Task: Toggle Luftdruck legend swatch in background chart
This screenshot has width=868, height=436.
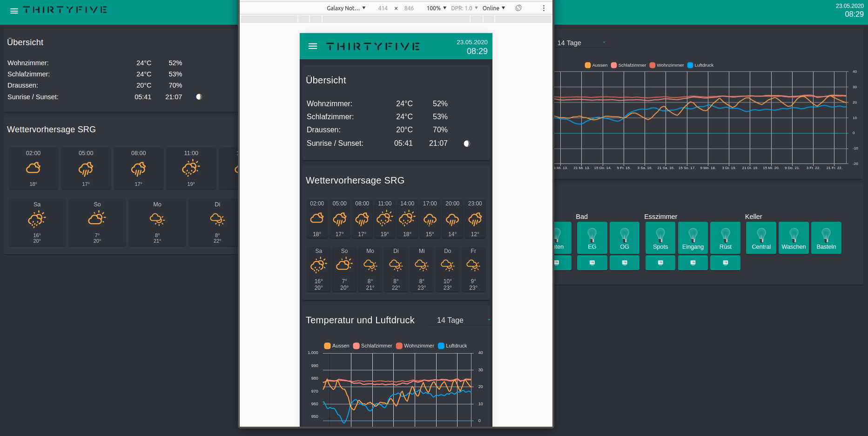Action: [690, 65]
